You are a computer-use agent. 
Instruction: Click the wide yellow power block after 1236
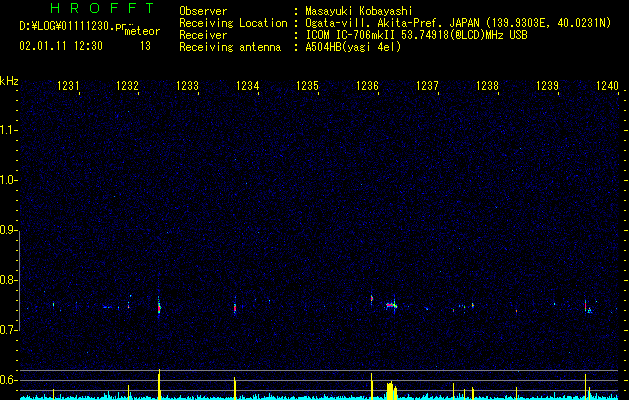[390, 391]
